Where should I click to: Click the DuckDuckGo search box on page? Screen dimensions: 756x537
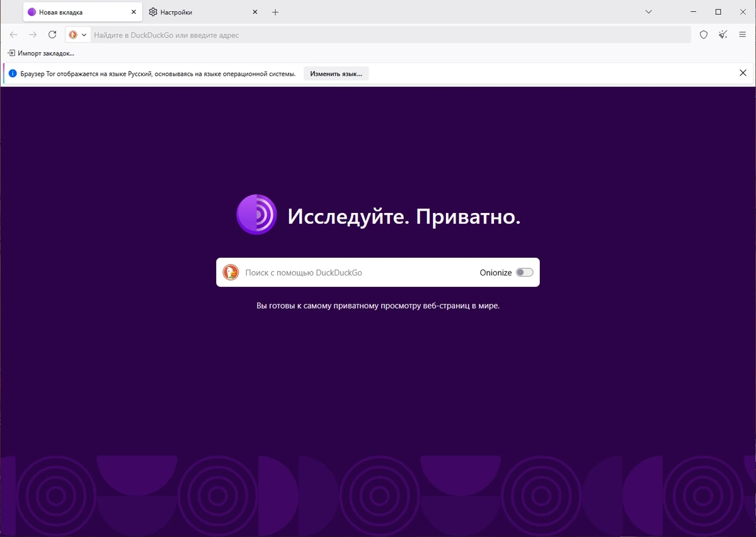pos(378,272)
